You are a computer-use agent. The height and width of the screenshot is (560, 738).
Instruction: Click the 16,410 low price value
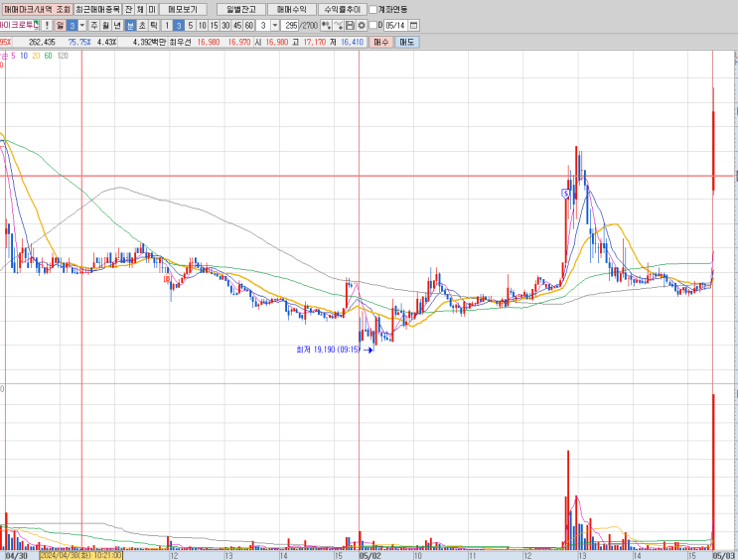352,42
